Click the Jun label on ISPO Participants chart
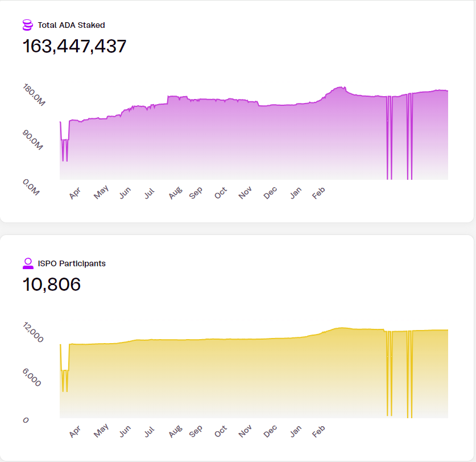476x462 pixels. pyautogui.click(x=125, y=432)
